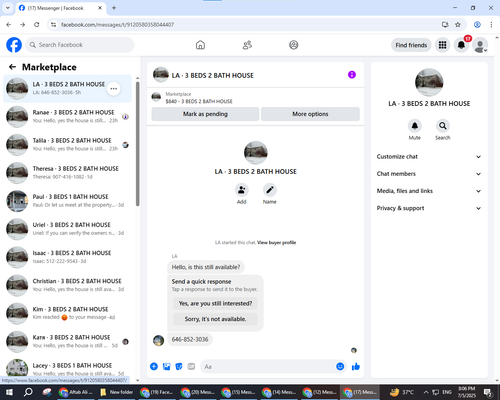This screenshot has width=500, height=400.
Task: Switch to (19) Facebook taskbar window
Action: click(157, 392)
